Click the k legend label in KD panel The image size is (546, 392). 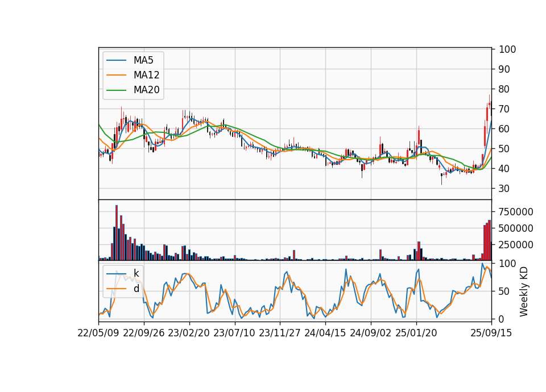tap(136, 273)
